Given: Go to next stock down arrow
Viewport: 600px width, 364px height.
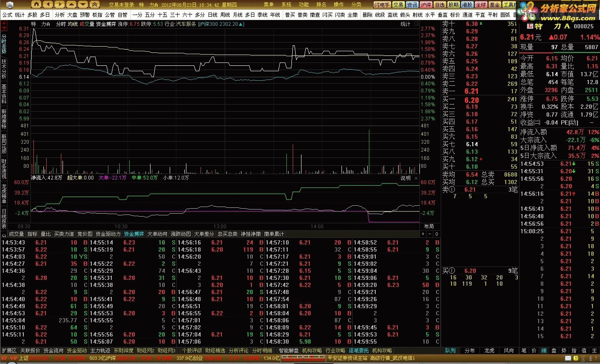Looking at the screenshot, I should point(83,4).
